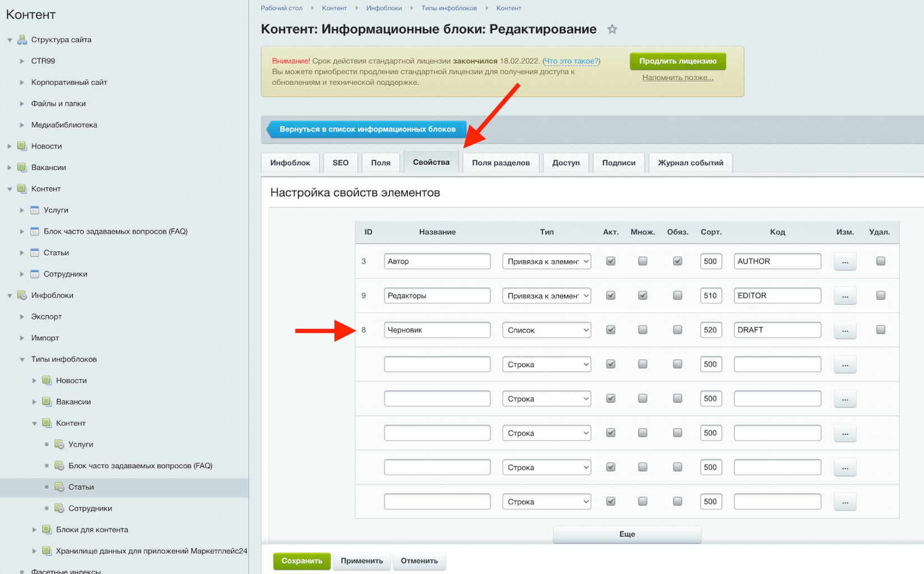Expand the CTR99 tree node
Viewport: 924px width, 574px height.
click(x=22, y=61)
